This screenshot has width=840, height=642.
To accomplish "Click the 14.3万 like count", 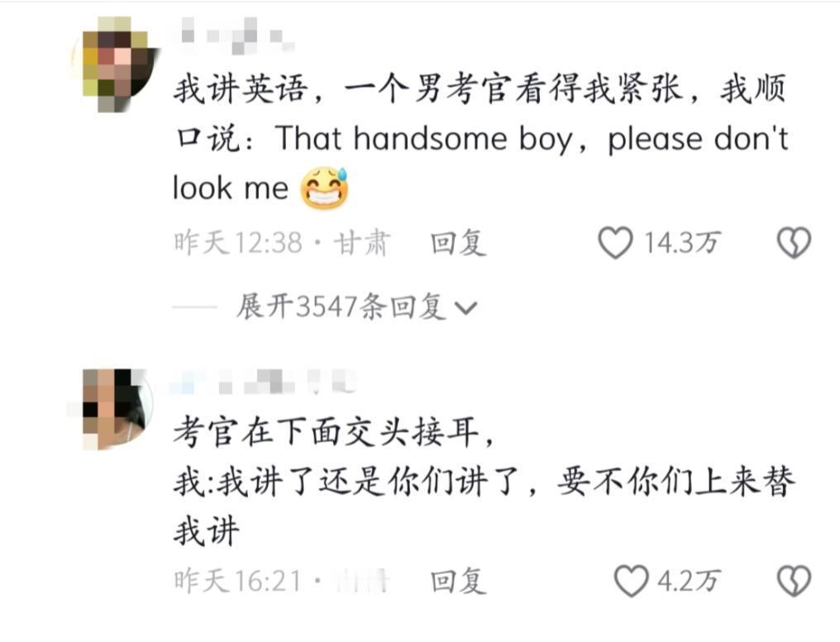I will [x=681, y=243].
